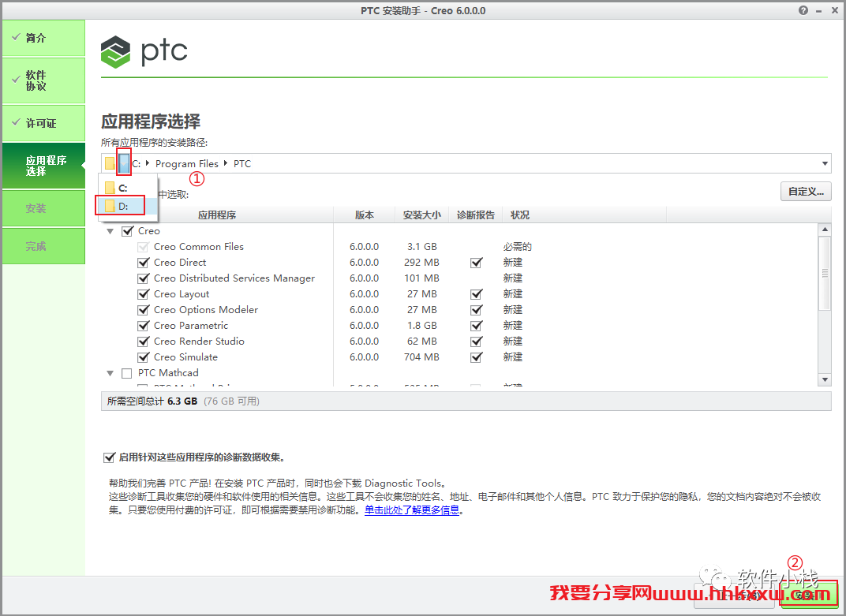846x616 pixels.
Task: Click the ptc logo
Action: click(144, 52)
